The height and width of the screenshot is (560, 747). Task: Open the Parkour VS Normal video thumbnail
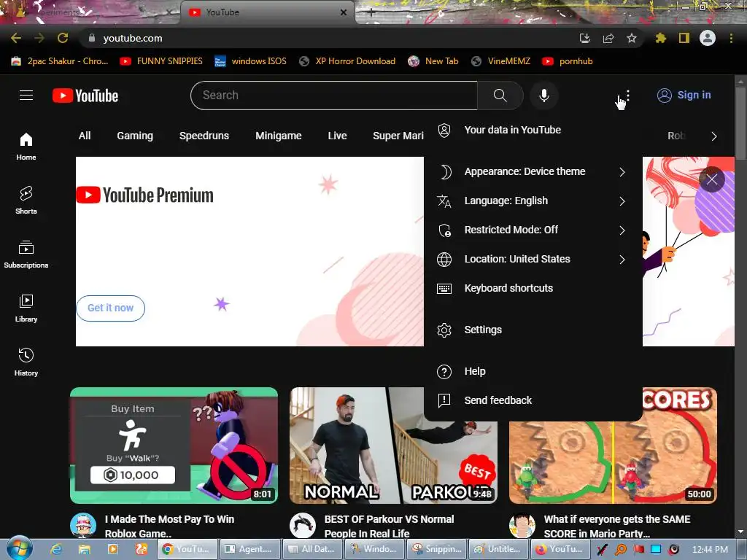(x=393, y=446)
